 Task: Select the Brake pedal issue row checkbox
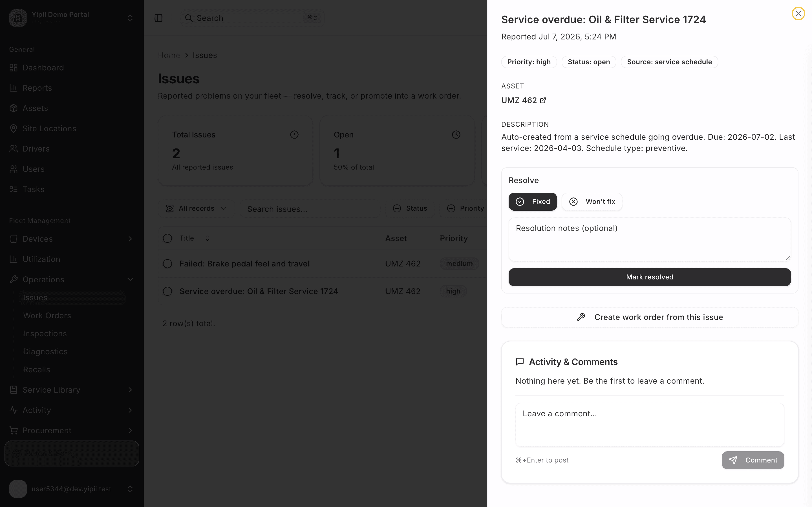point(167,264)
